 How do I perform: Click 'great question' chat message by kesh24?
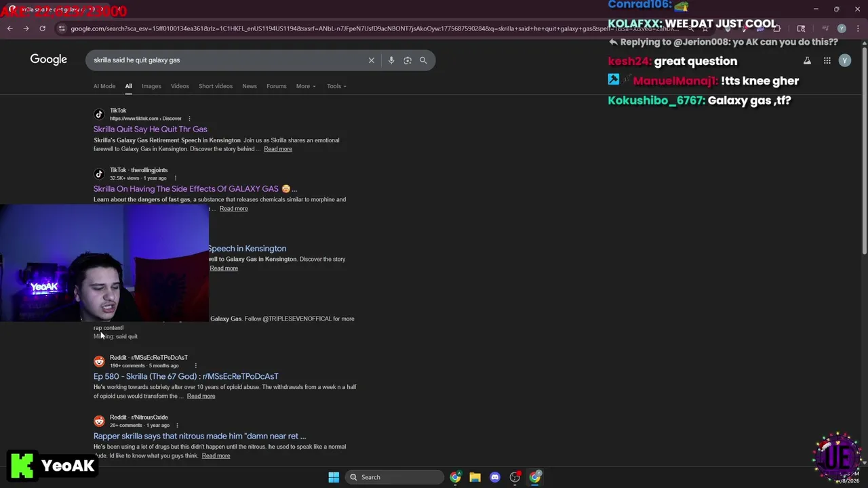coord(695,61)
